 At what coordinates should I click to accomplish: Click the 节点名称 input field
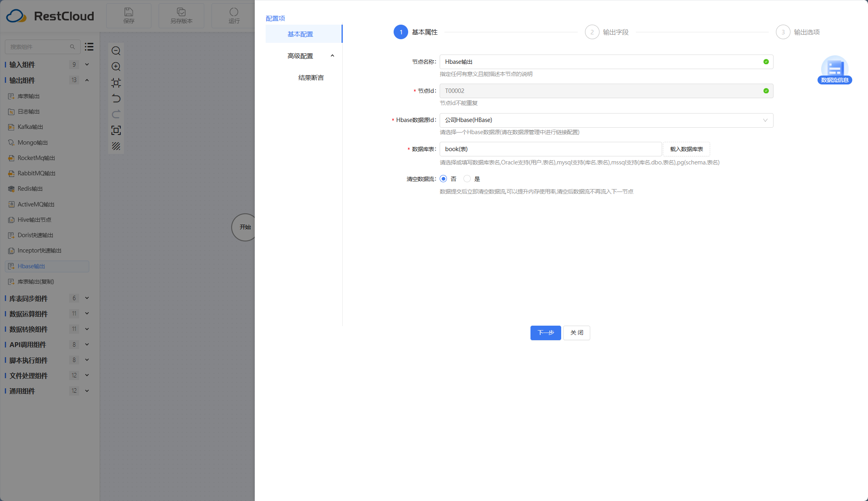pos(606,62)
